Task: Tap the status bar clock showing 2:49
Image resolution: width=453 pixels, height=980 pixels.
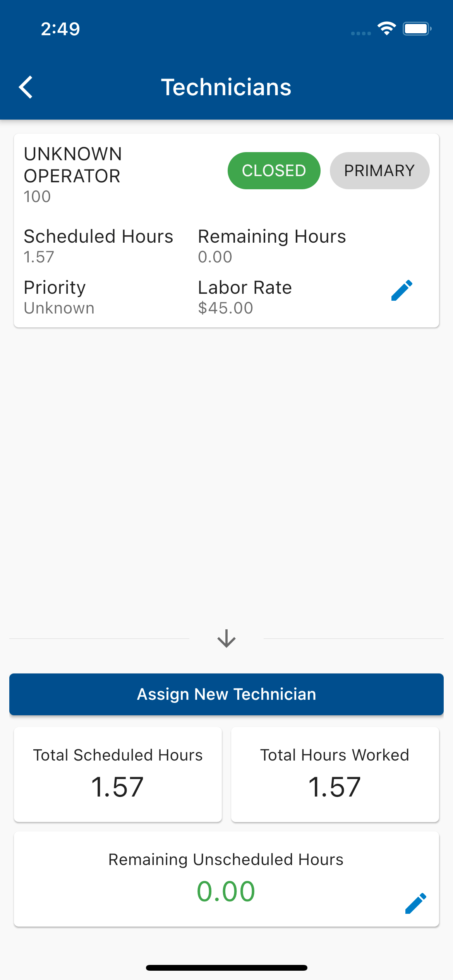Action: tap(60, 29)
